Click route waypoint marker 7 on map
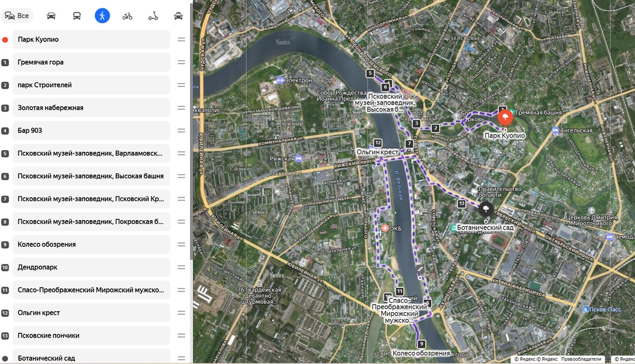Image resolution: width=635 pixels, height=364 pixels. [x=409, y=144]
